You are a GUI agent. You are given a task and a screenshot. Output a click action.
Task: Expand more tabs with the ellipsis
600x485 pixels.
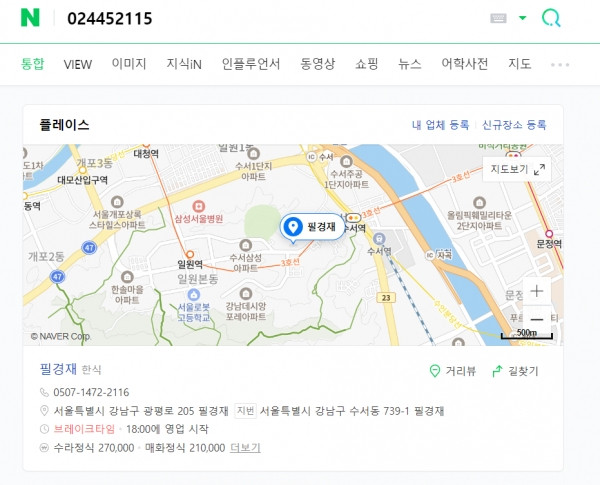560,65
